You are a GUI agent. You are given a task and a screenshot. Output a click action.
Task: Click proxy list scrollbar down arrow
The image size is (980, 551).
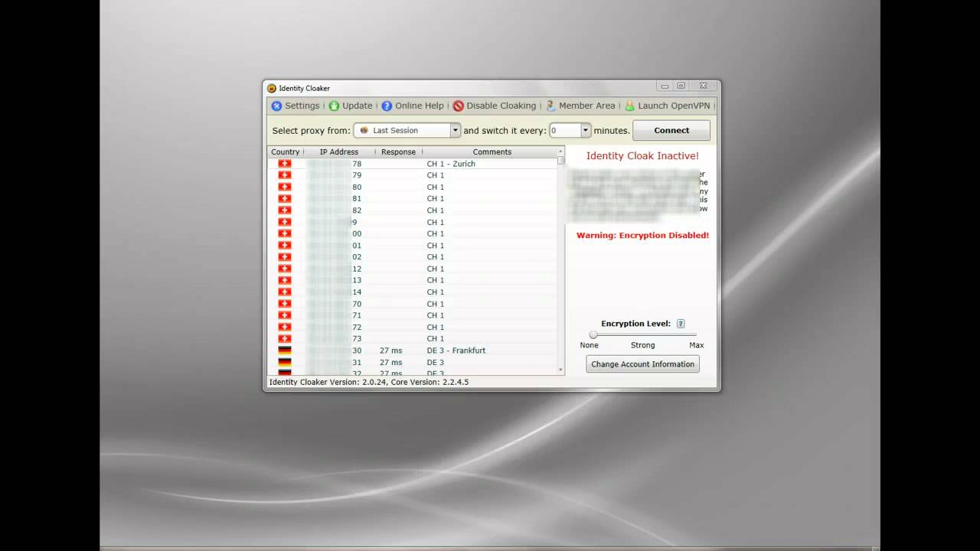561,370
